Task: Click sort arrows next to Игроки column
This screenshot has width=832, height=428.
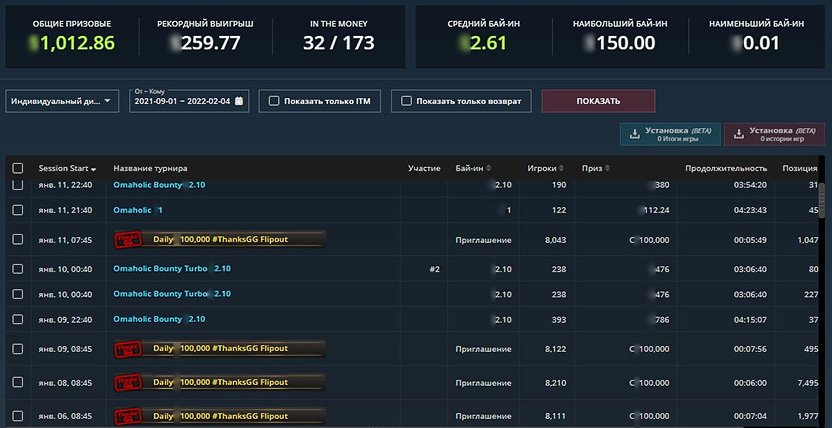Action: pos(561,168)
